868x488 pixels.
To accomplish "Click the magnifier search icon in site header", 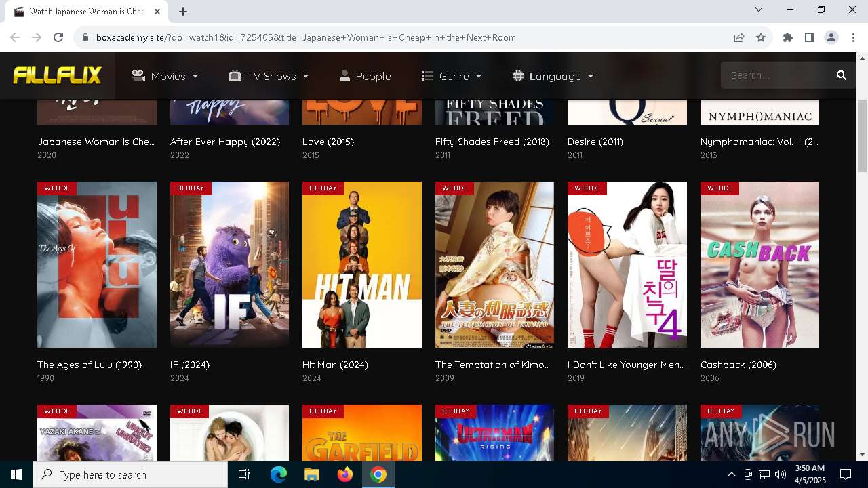I will (842, 75).
